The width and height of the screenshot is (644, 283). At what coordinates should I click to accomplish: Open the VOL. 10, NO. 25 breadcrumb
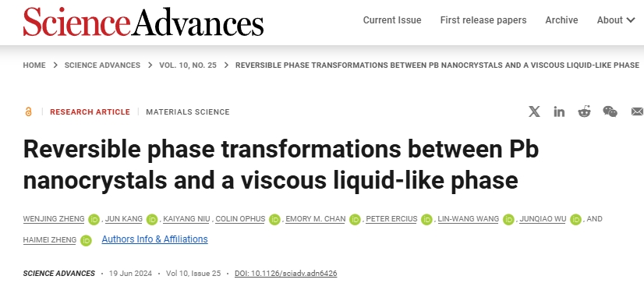(x=188, y=65)
